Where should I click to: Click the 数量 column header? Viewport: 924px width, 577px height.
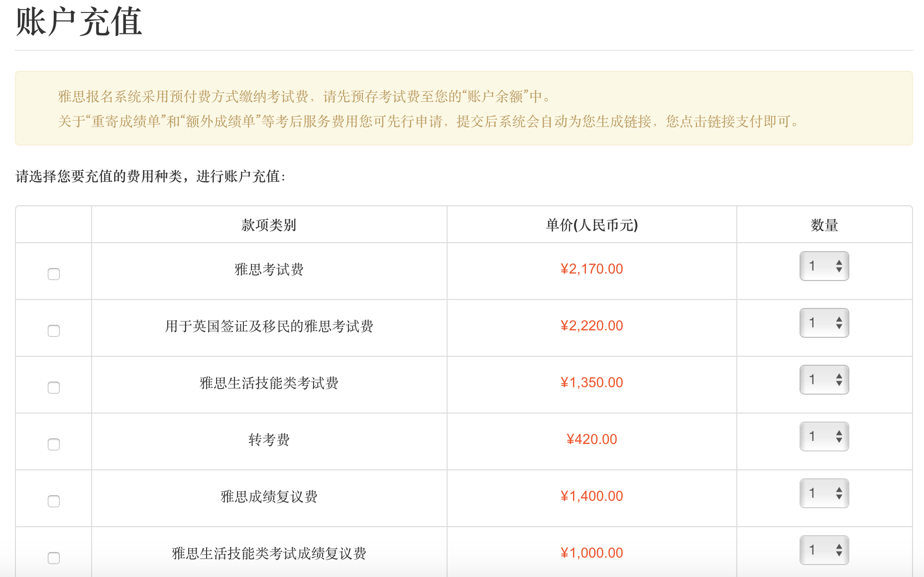(824, 225)
